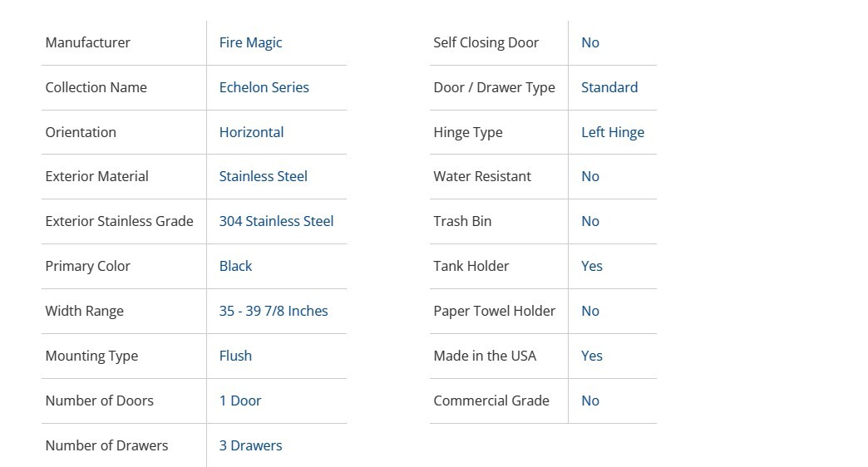
Task: Select the Standard door/drawer type link
Action: 609,87
